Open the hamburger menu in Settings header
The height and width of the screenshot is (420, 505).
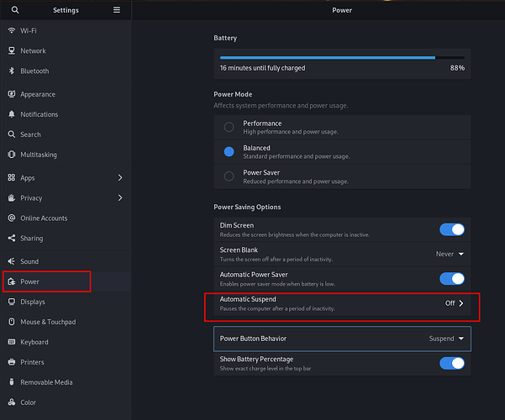point(117,10)
